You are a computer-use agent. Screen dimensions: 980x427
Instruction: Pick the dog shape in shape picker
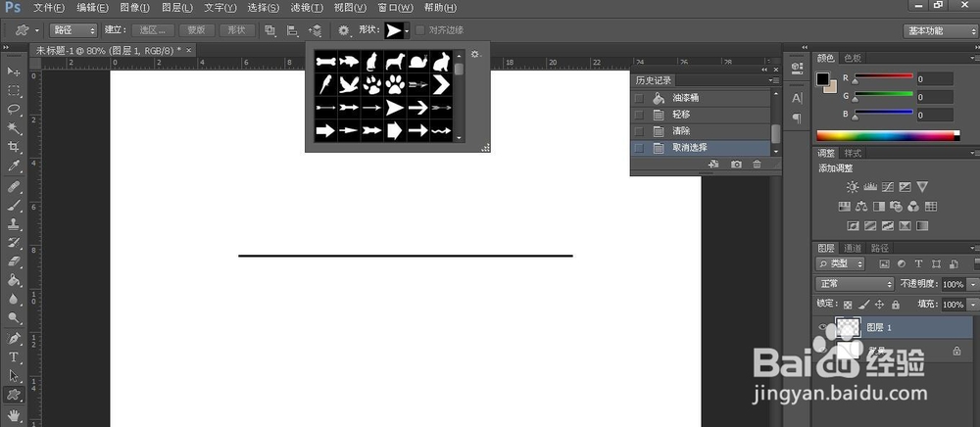click(x=395, y=61)
